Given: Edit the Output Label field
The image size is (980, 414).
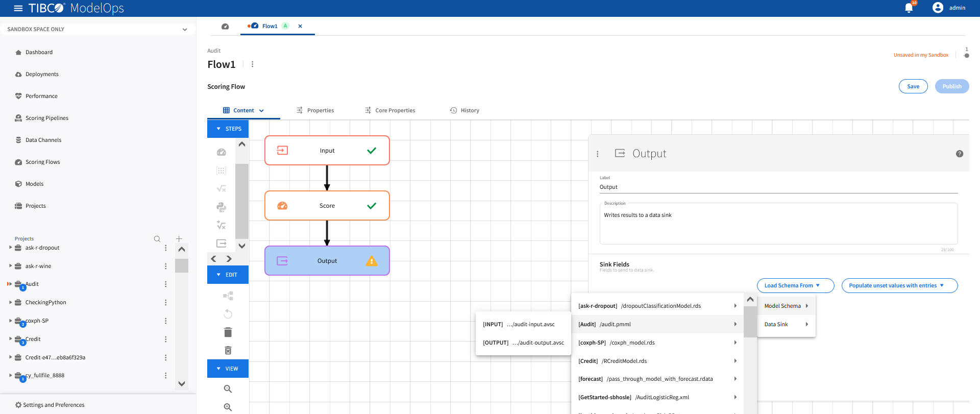Looking at the screenshot, I should pyautogui.click(x=778, y=187).
